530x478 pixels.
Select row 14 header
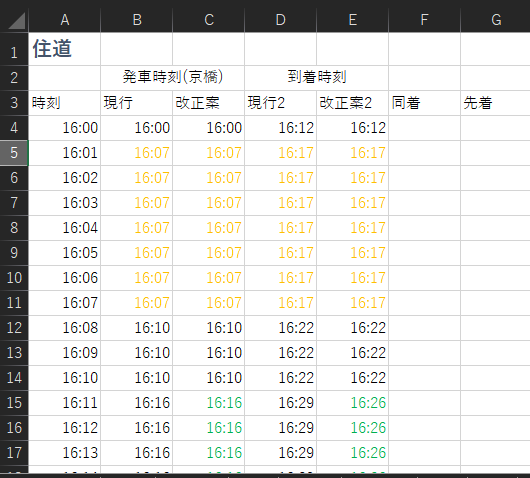tap(14, 378)
